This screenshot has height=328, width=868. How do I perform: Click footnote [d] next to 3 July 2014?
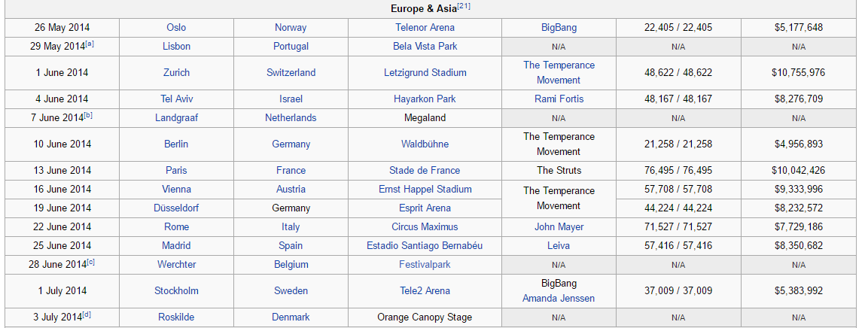pos(87,314)
